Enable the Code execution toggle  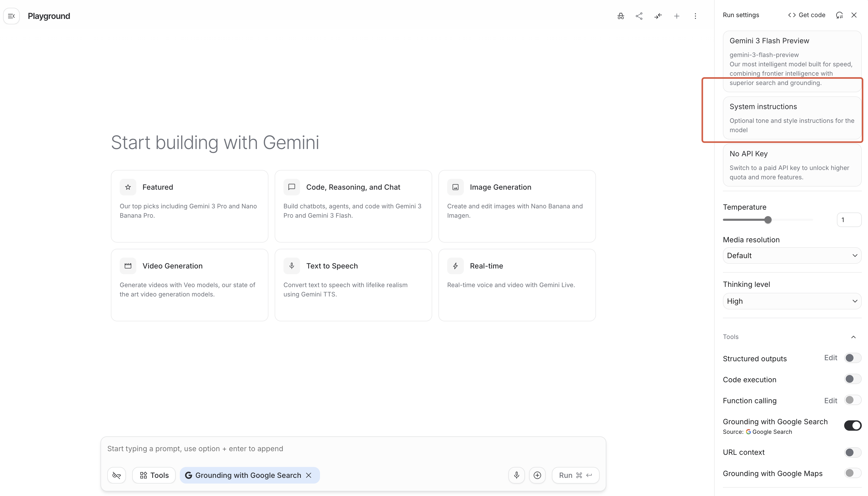tap(853, 379)
